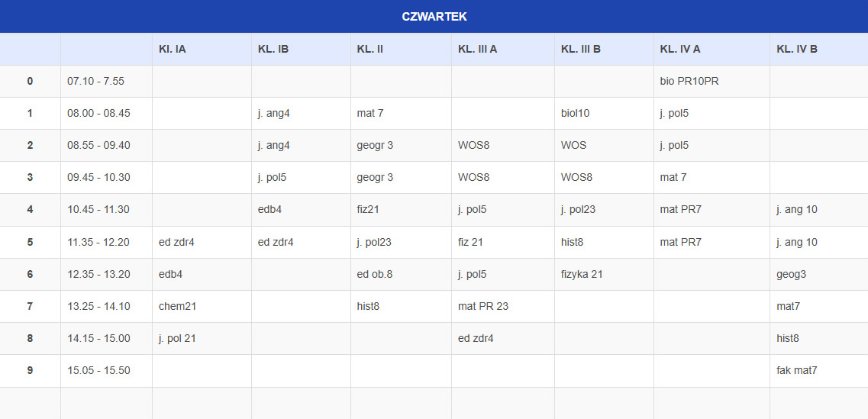Select the fiz21 cell in KL. II
Viewport: 868px width, 419px height.
click(x=369, y=209)
